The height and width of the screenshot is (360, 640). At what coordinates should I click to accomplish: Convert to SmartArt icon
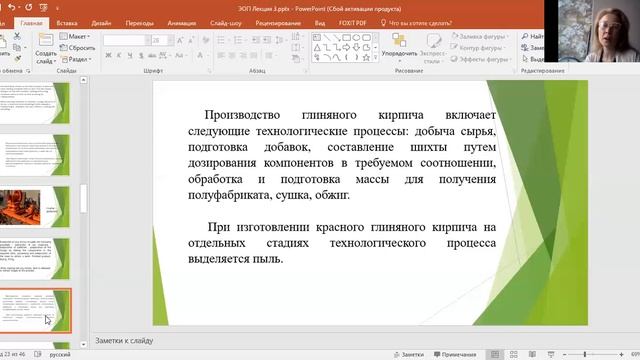[x=297, y=59]
